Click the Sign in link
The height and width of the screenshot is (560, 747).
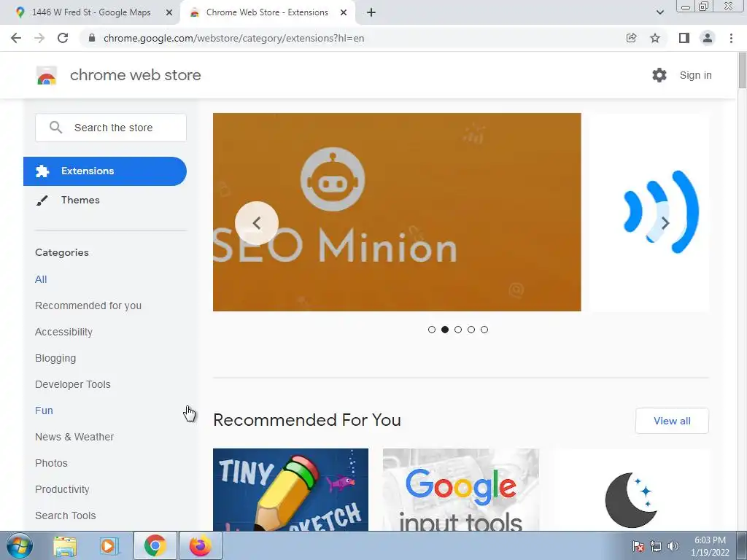[695, 75]
